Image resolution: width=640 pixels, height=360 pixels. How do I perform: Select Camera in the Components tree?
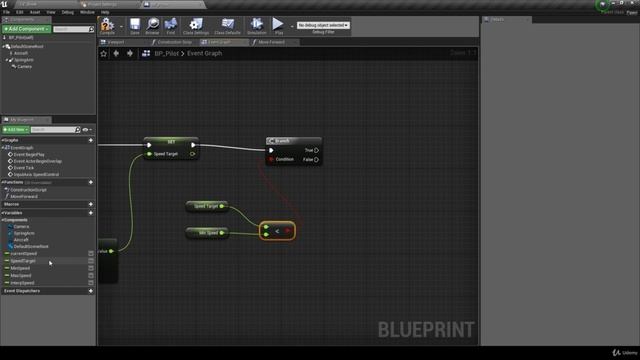pyautogui.click(x=24, y=67)
